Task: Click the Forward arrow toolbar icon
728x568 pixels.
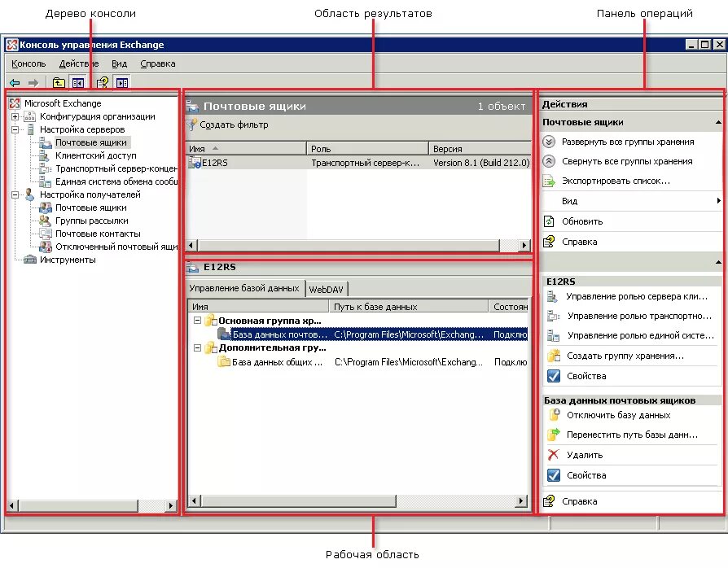Action: point(33,83)
